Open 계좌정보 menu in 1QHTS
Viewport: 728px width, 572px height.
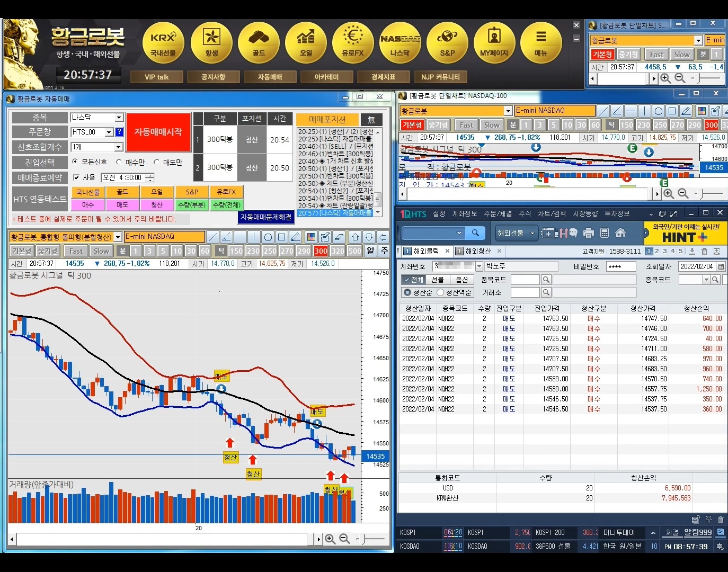coord(464,214)
